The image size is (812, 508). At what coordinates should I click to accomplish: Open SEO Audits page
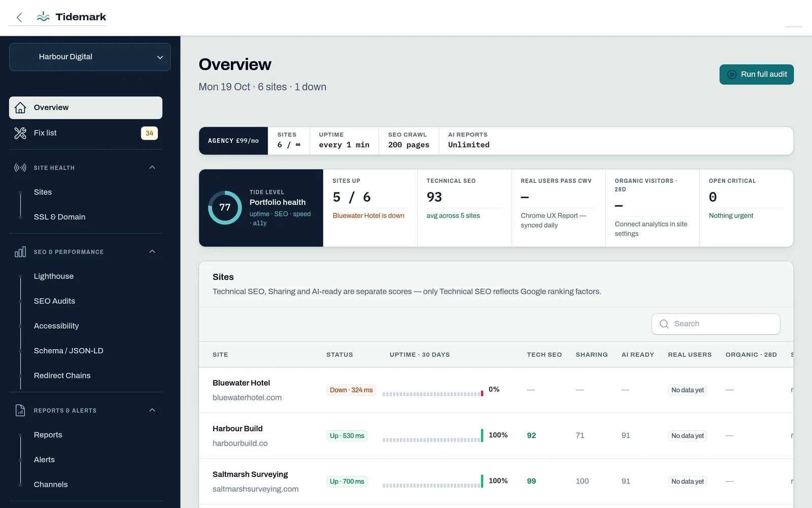point(54,301)
